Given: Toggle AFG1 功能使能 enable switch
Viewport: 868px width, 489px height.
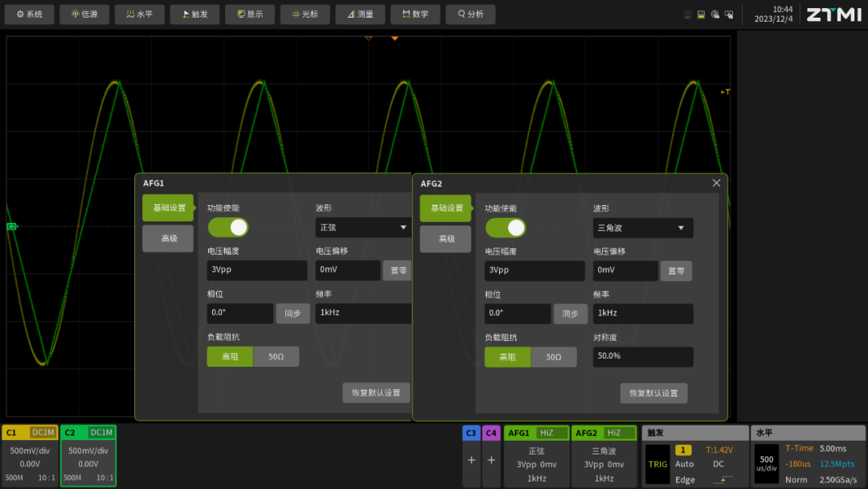Looking at the screenshot, I should (x=228, y=228).
